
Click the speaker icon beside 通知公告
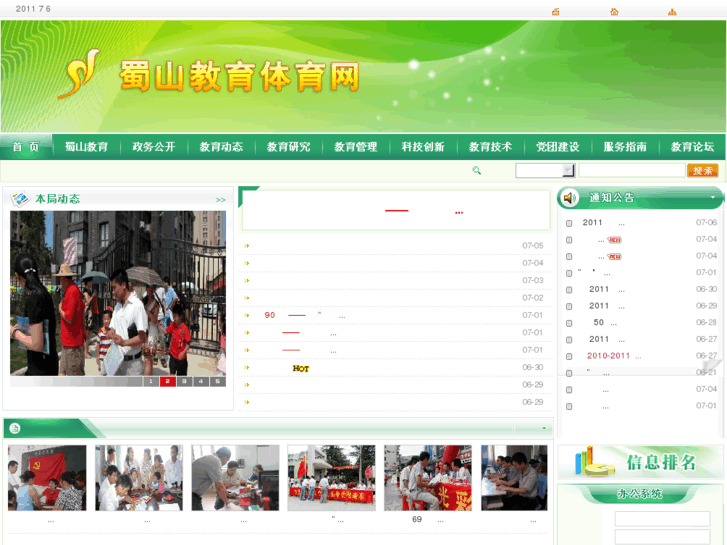pyautogui.click(x=569, y=198)
